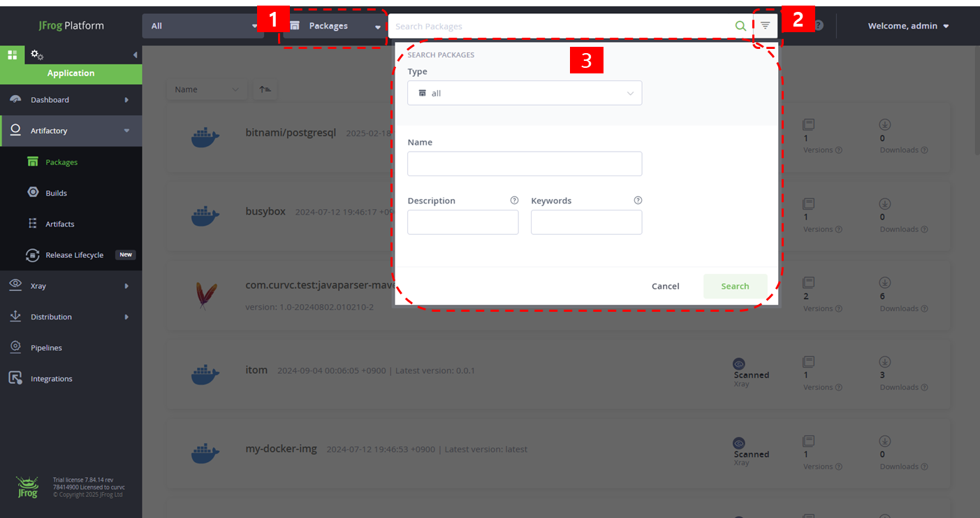980x518 pixels.
Task: Click the Description help question icon
Action: (514, 200)
